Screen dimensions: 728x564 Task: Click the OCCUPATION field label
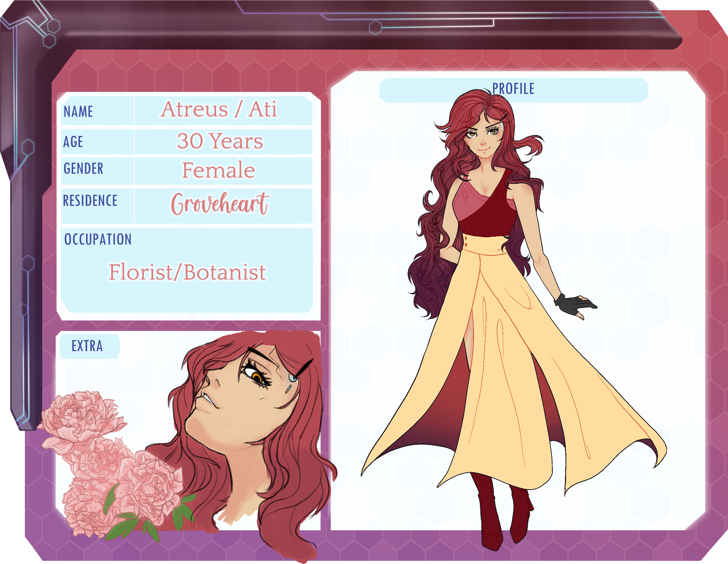tap(98, 239)
